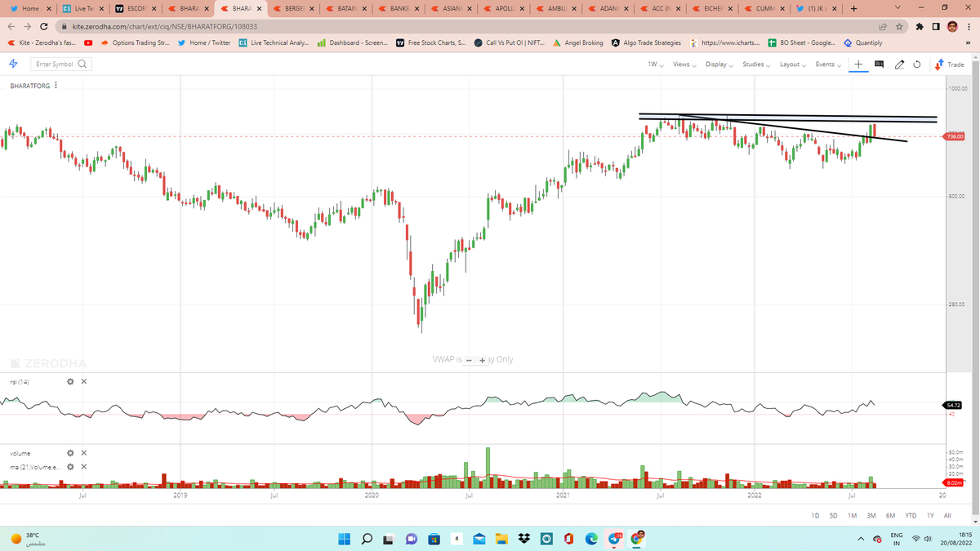
Task: Open a new browser tab
Action: pos(853,9)
